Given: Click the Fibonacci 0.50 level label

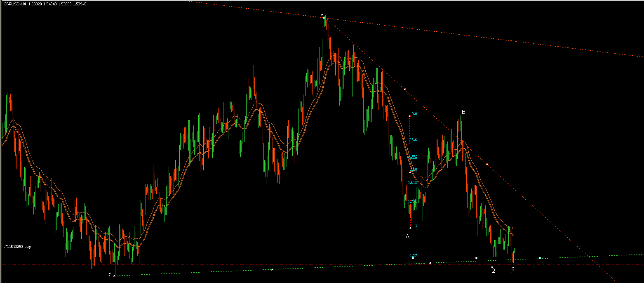Looking at the screenshot, I should [413, 170].
